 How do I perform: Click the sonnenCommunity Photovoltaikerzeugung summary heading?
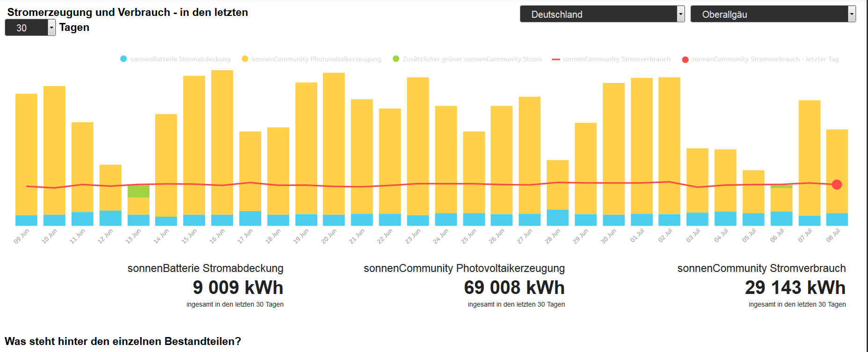click(x=464, y=268)
